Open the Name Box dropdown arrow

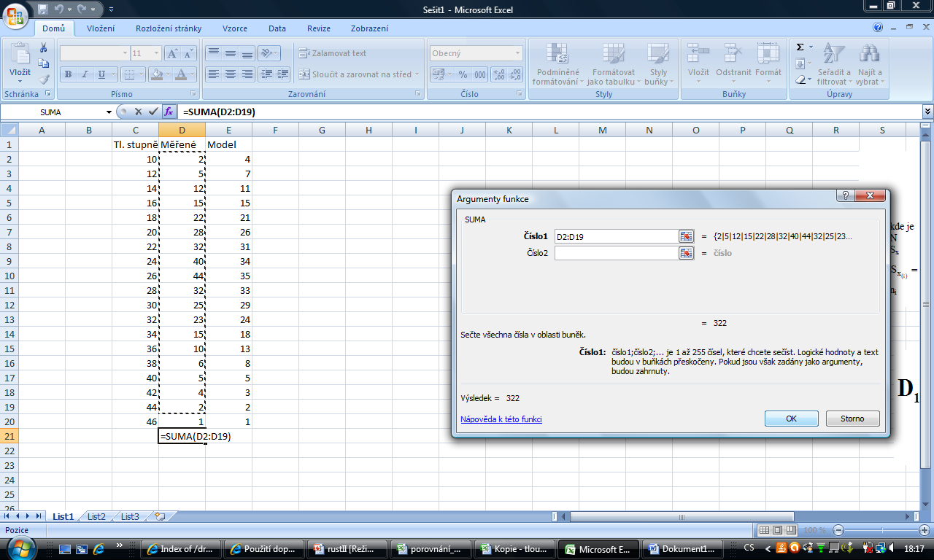click(x=109, y=112)
